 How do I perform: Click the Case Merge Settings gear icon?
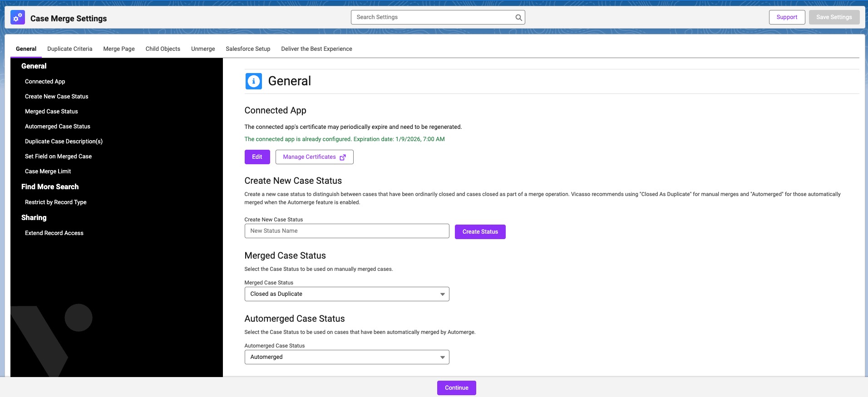(x=18, y=18)
